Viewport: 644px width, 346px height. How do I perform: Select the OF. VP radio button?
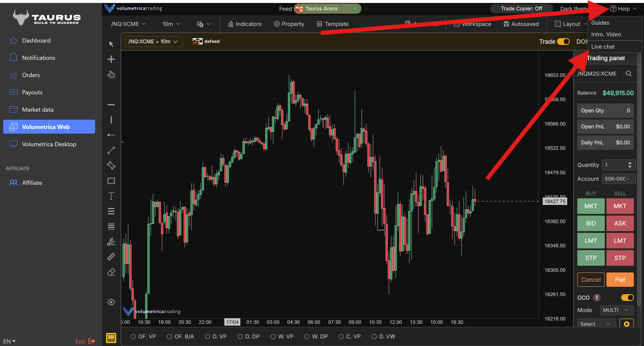point(133,337)
